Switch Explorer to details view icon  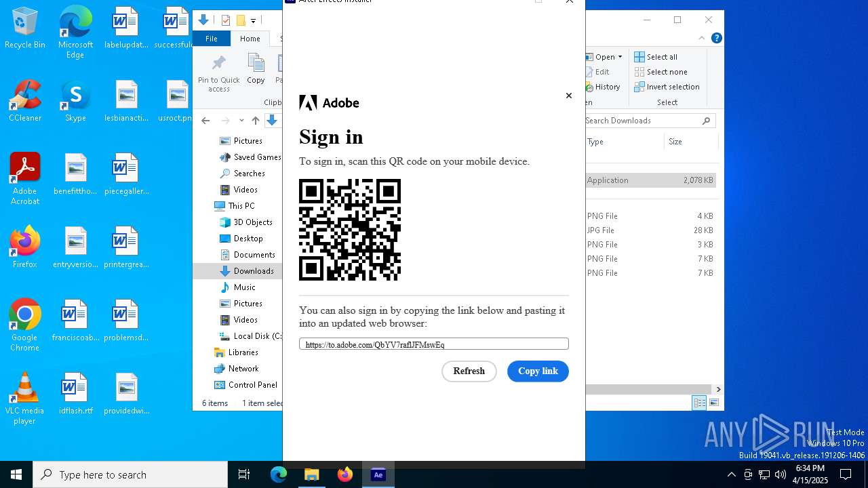(x=699, y=403)
